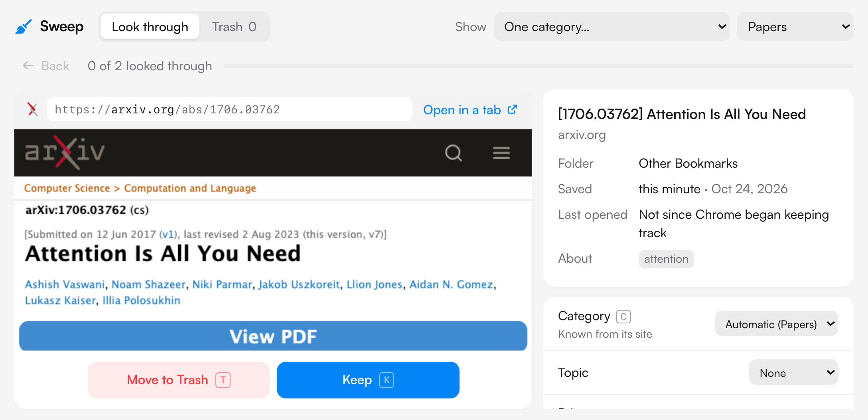The image size is (868, 420).
Task: Open the Papers filter dropdown
Action: 795,27
